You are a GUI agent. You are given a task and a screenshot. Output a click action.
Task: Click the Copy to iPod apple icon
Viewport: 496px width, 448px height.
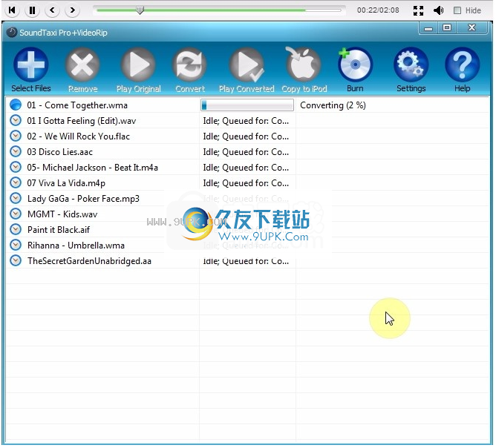coord(304,64)
